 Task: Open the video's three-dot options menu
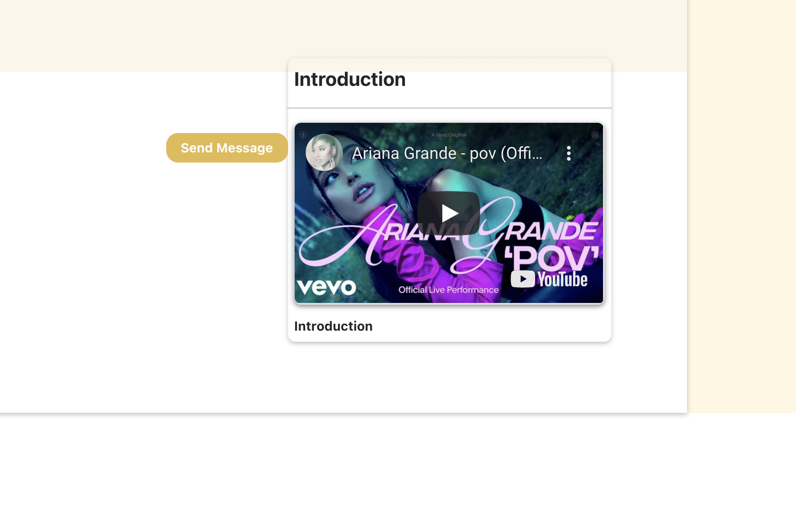(x=569, y=153)
